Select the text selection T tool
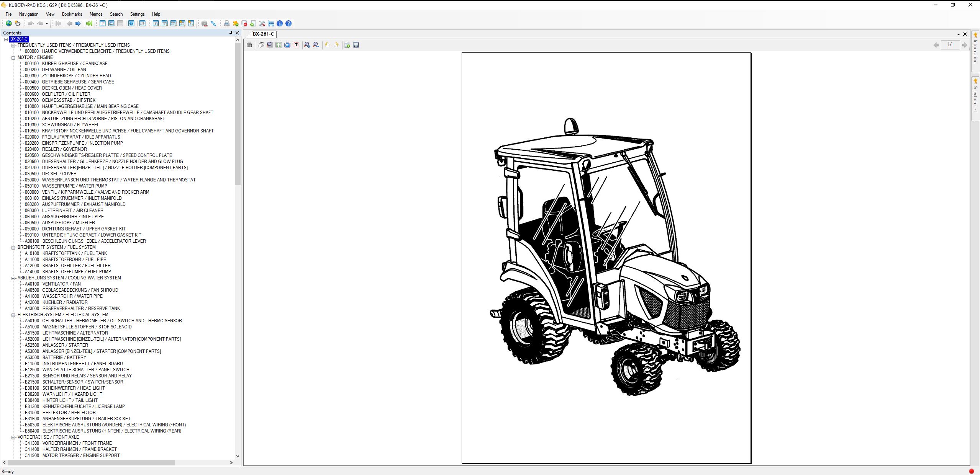This screenshot has width=980, height=475. [x=296, y=45]
